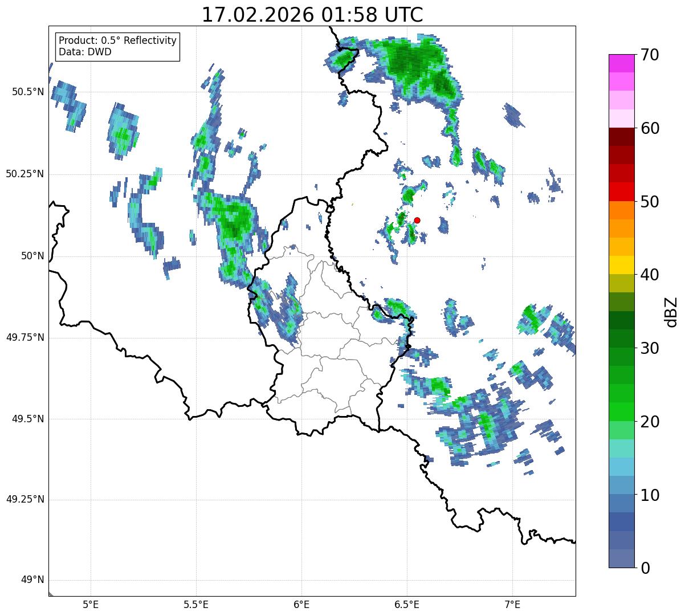
Task: Click the red 50 dBZ colorbar segment
Action: pyautogui.click(x=621, y=191)
